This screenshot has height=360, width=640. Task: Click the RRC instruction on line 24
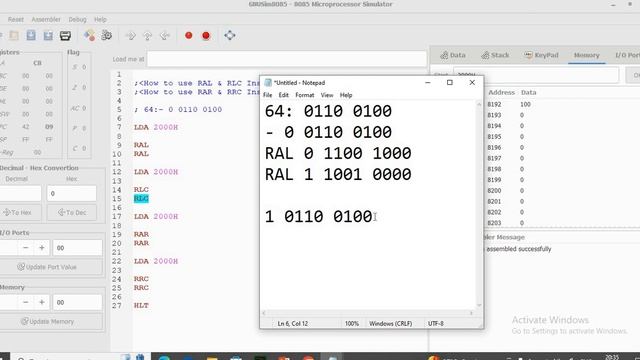pos(141,279)
